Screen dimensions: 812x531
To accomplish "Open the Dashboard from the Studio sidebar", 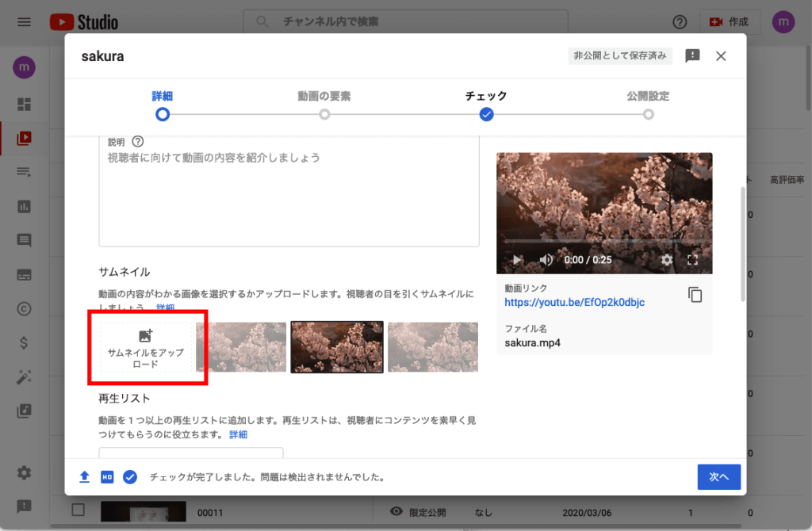I will 25,105.
